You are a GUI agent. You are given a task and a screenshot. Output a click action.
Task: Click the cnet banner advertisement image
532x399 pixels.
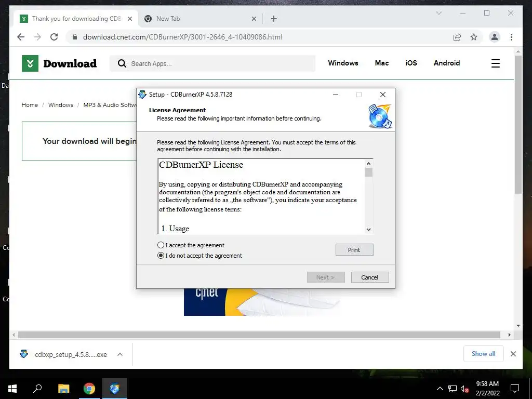(x=261, y=302)
